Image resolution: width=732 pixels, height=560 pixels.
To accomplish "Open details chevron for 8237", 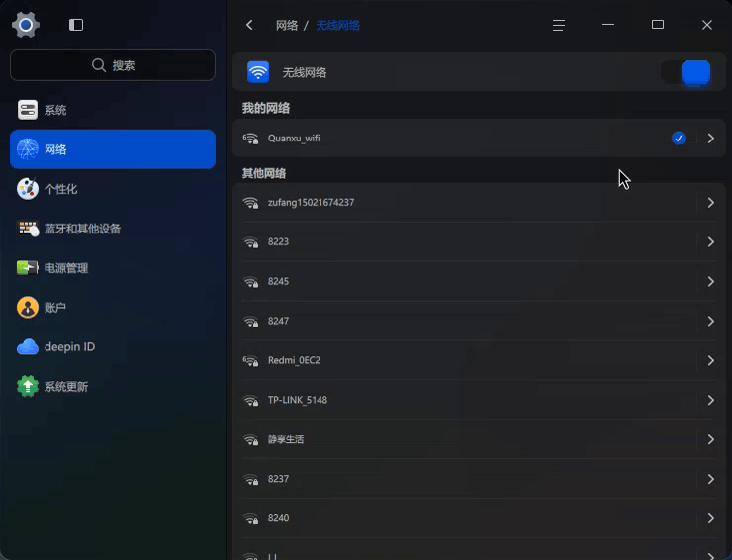I will point(710,479).
